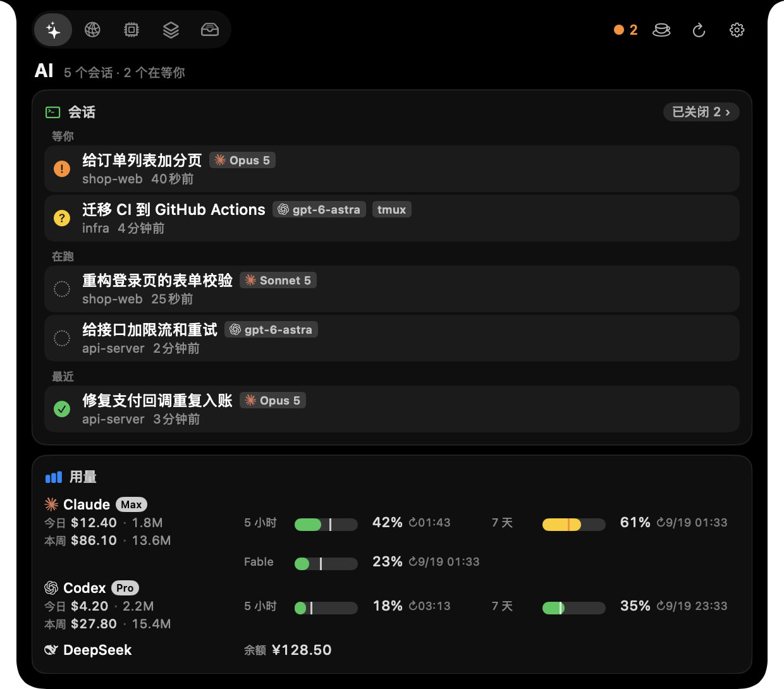Click the Codex logo icon in usage
784x689 pixels.
coord(51,588)
